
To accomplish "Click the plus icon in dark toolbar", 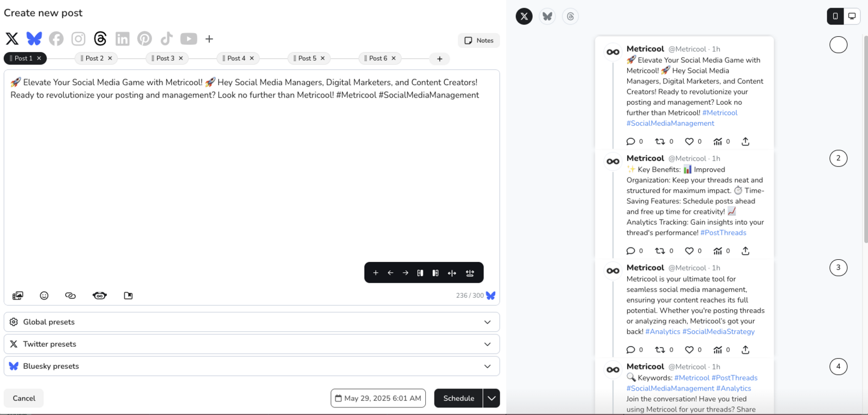I will (375, 273).
